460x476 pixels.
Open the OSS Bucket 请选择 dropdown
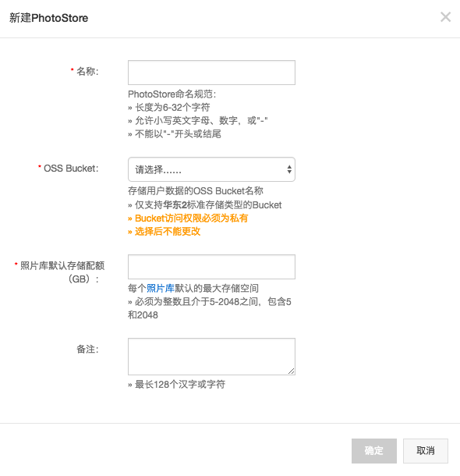(211, 169)
